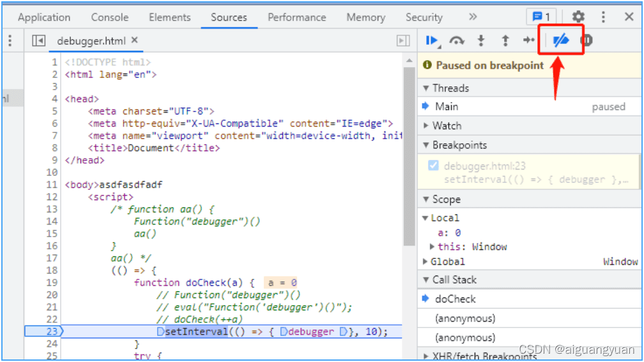Viewport: 644px width, 362px height.
Task: Expand the Watch section
Action: (446, 126)
